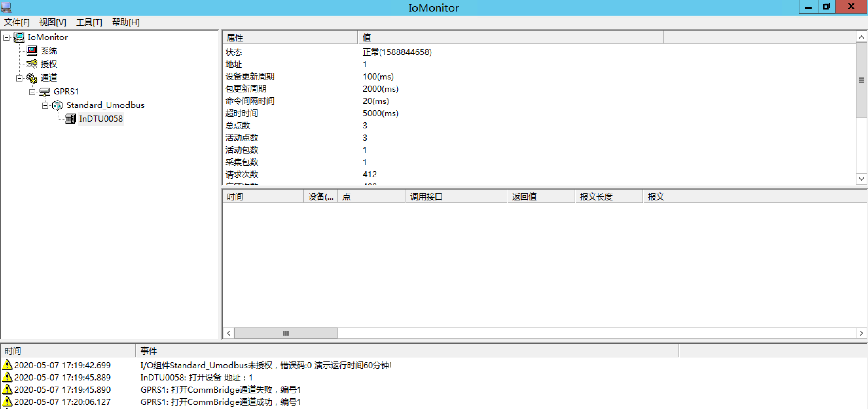Image resolution: width=868 pixels, height=409 pixels.
Task: Click the InDTU0058 device icon
Action: pos(70,119)
